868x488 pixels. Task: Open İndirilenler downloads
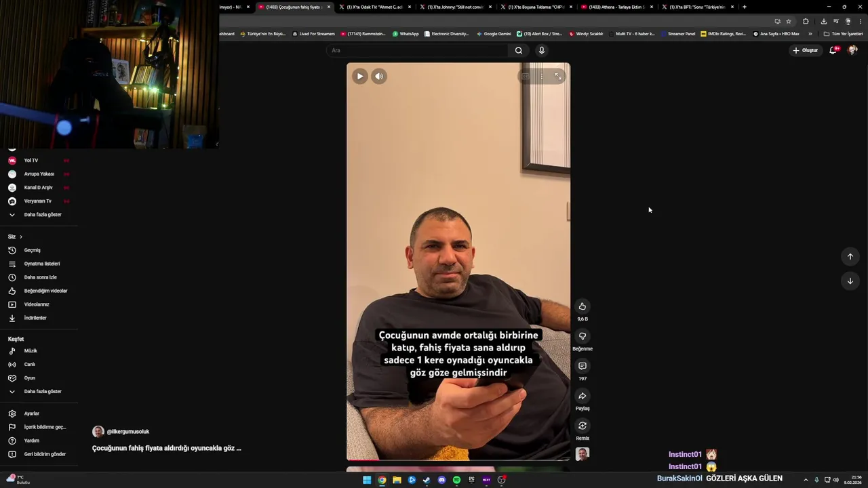tap(39, 318)
